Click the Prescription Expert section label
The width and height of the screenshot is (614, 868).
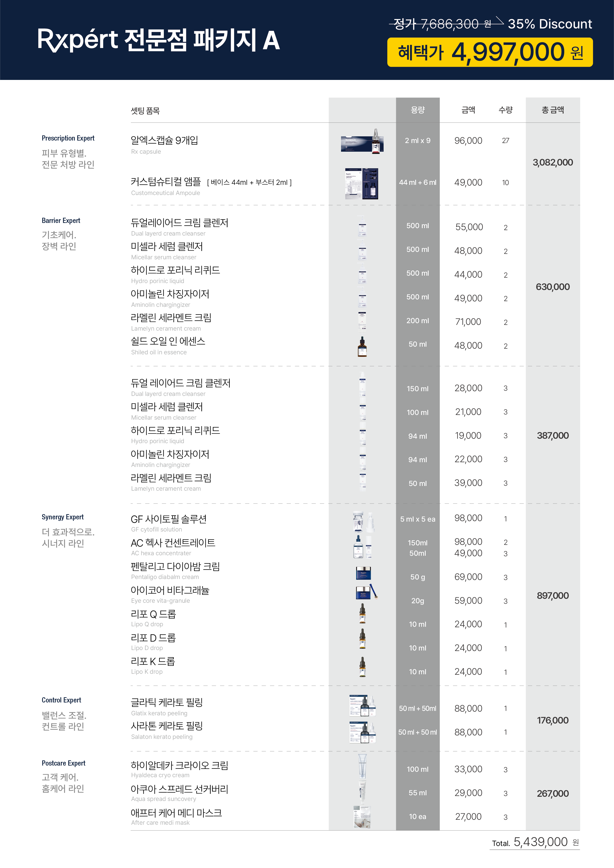68,138
